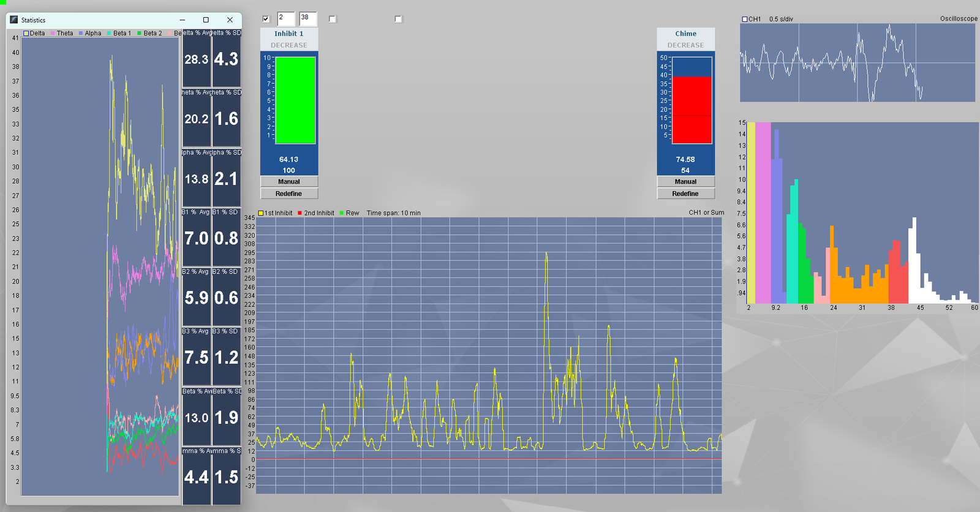The width and height of the screenshot is (980, 512).
Task: Click the Oscilloscope title label
Action: pos(959,19)
